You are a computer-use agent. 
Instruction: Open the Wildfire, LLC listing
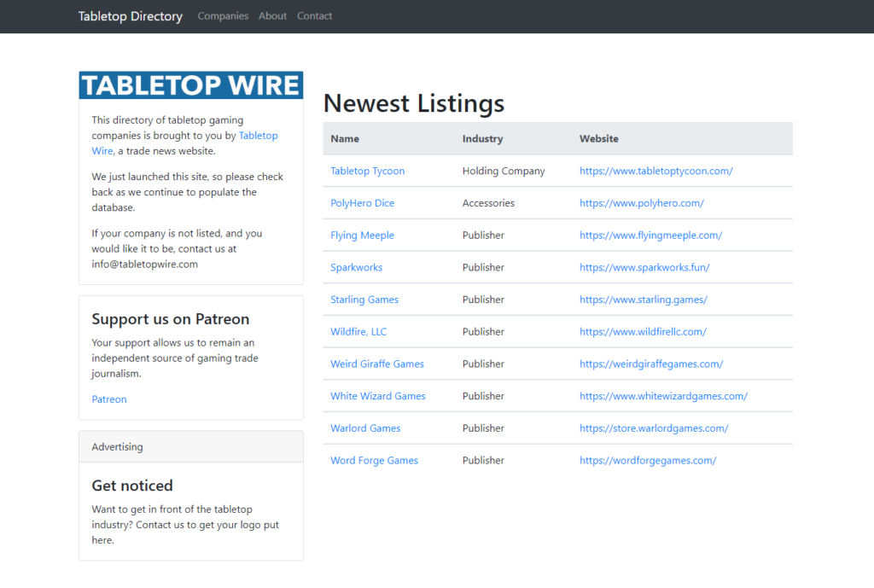tap(358, 332)
